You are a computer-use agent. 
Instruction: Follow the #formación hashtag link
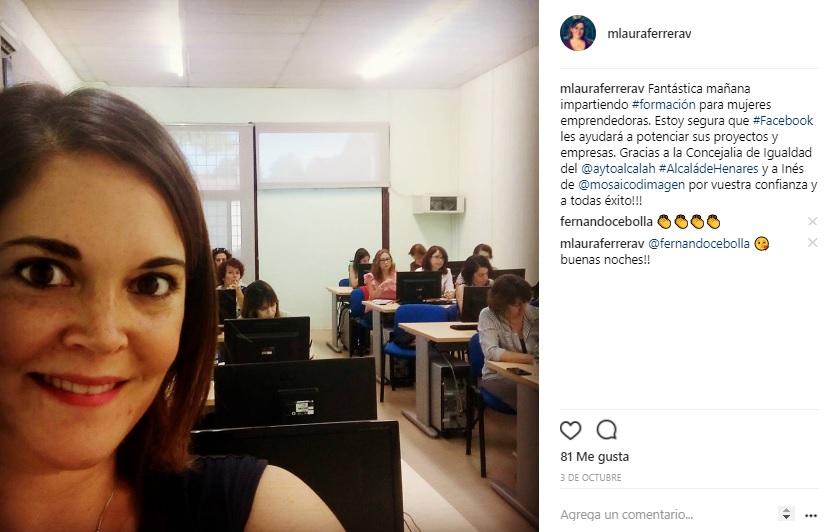[663, 104]
